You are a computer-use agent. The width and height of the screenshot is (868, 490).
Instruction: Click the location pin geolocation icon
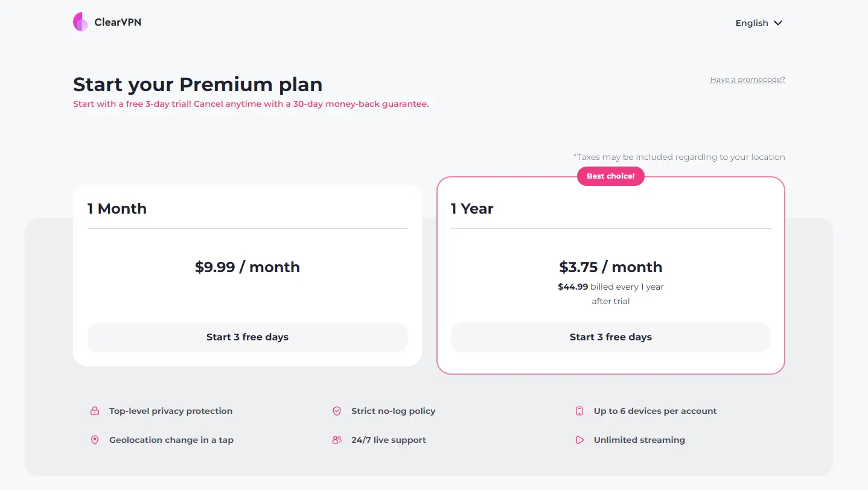pyautogui.click(x=95, y=440)
